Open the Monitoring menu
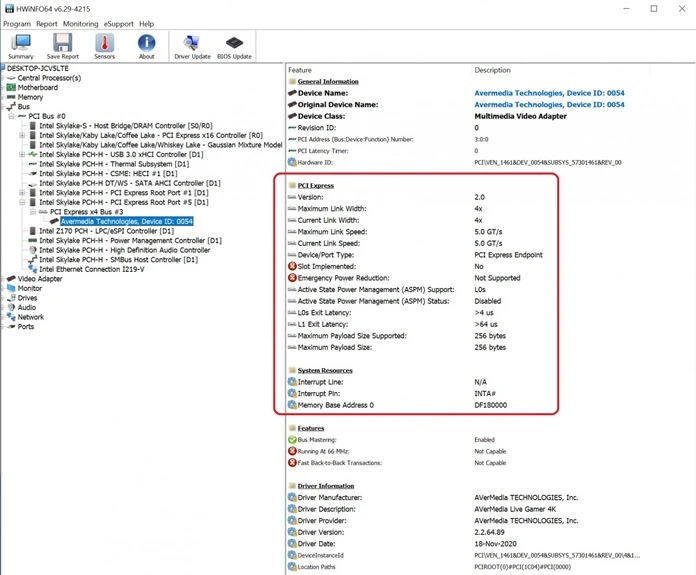This screenshot has height=575, width=696. coord(81,23)
